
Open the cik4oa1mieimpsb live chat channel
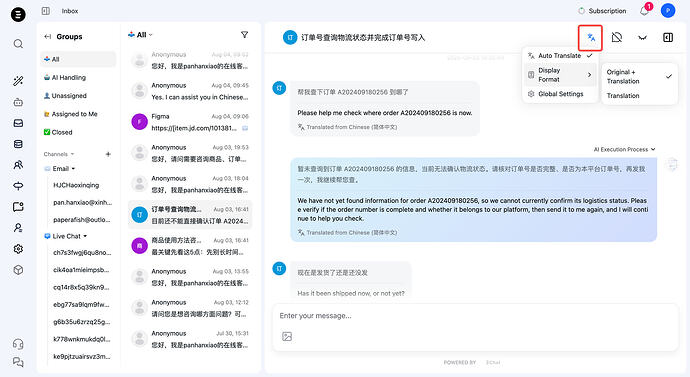[81, 270]
